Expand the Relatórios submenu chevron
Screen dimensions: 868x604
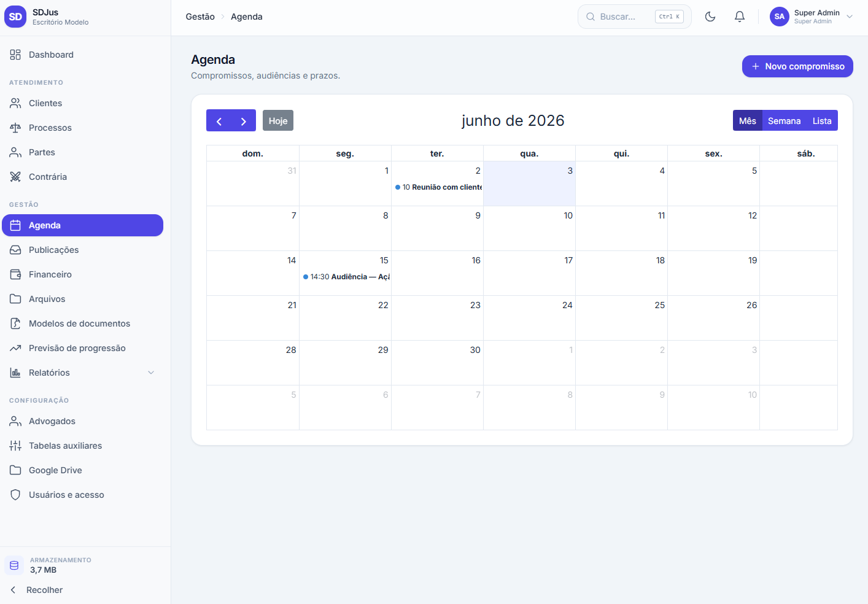[x=151, y=373]
